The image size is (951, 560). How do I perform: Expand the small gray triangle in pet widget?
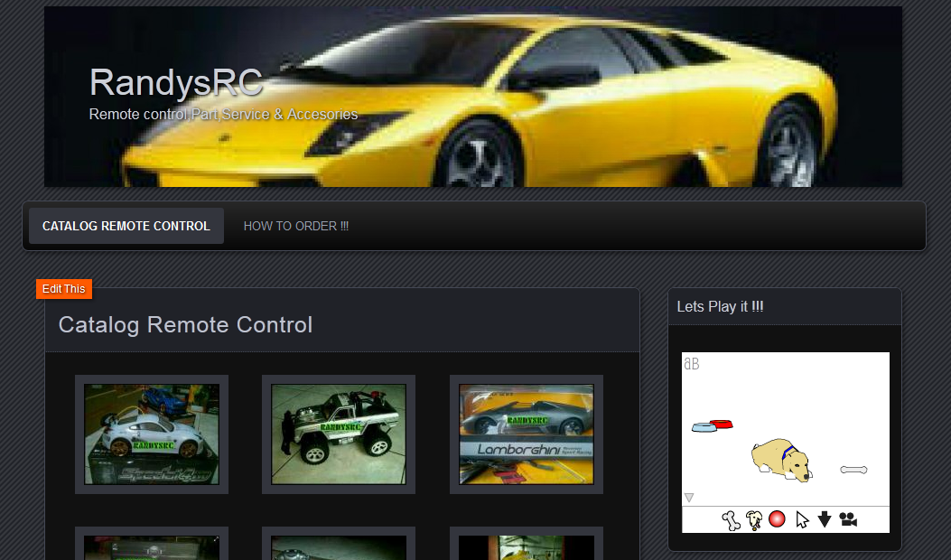689,498
